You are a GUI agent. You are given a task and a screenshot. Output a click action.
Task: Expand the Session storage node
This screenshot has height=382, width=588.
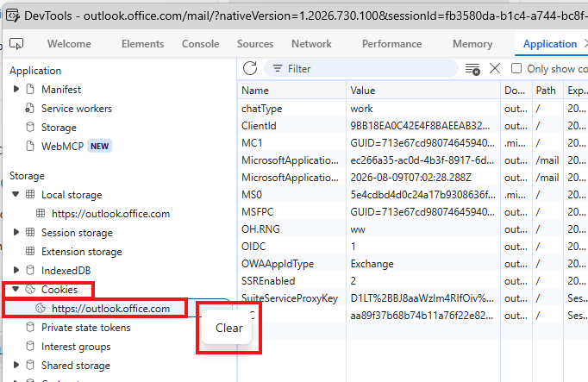click(x=16, y=233)
